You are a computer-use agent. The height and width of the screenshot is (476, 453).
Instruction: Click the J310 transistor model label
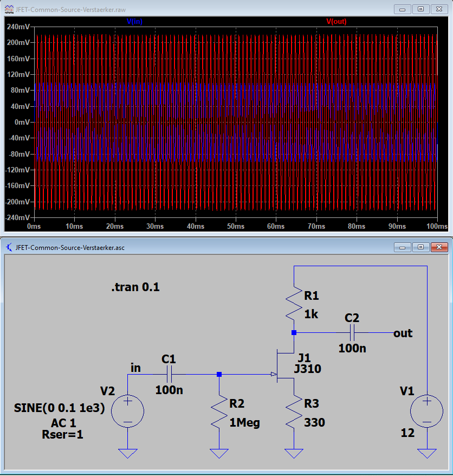[x=307, y=369]
